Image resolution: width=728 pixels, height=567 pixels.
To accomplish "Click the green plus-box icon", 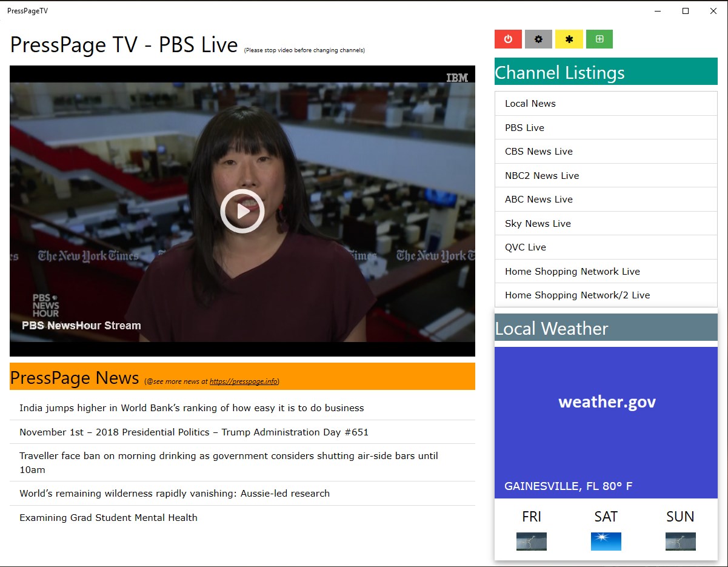I will pyautogui.click(x=599, y=39).
